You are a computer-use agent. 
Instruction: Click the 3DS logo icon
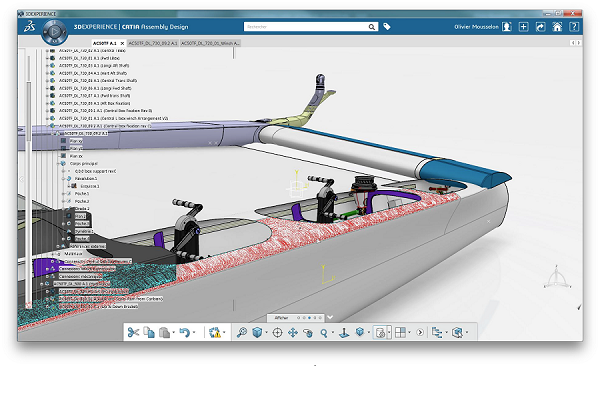point(29,26)
